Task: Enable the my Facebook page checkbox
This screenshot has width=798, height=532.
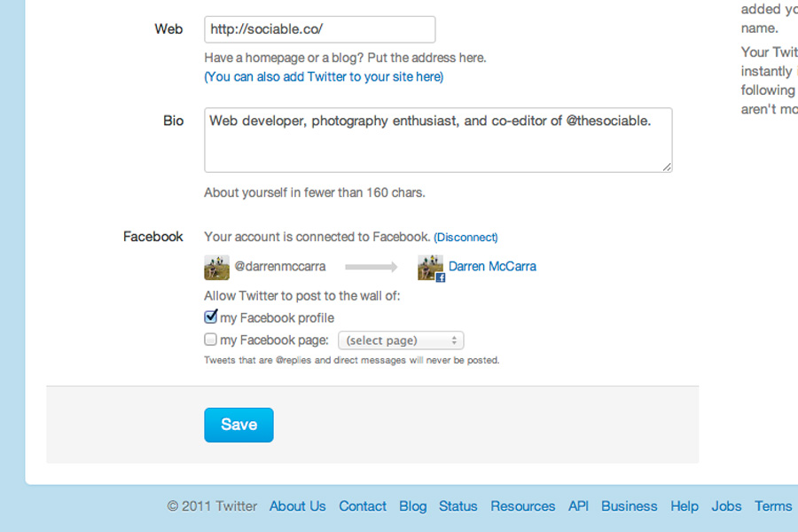Action: coord(211,340)
